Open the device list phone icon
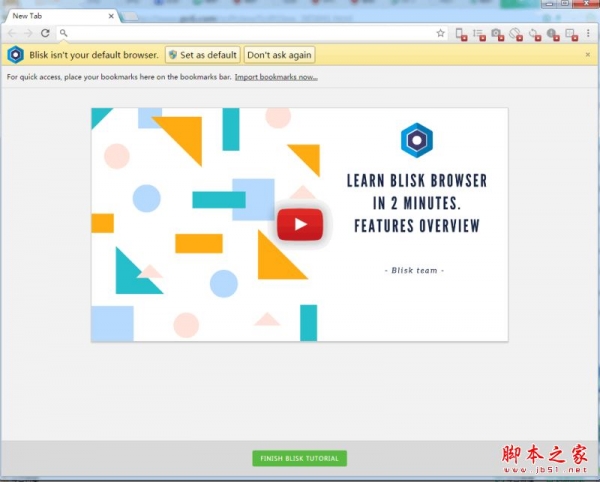Image resolution: width=600 pixels, height=482 pixels. [x=461, y=34]
